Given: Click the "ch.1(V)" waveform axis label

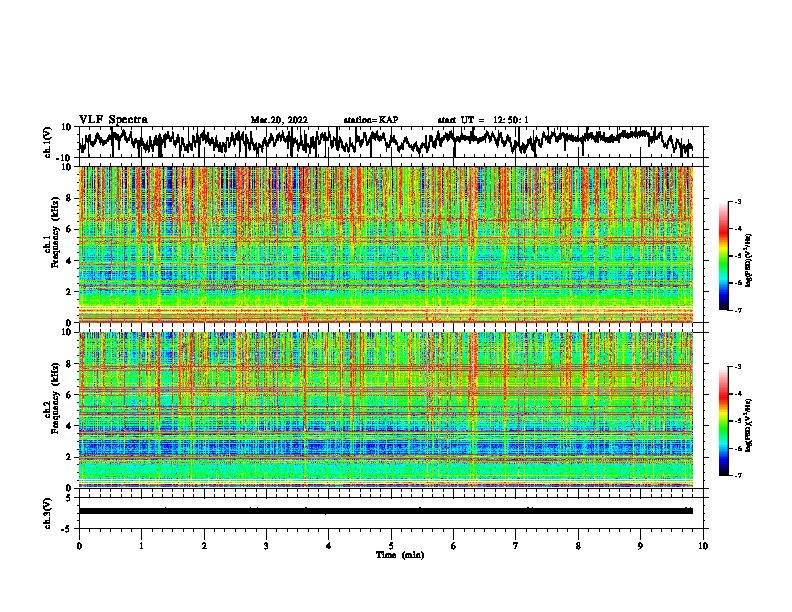Looking at the screenshot, I should [x=48, y=142].
